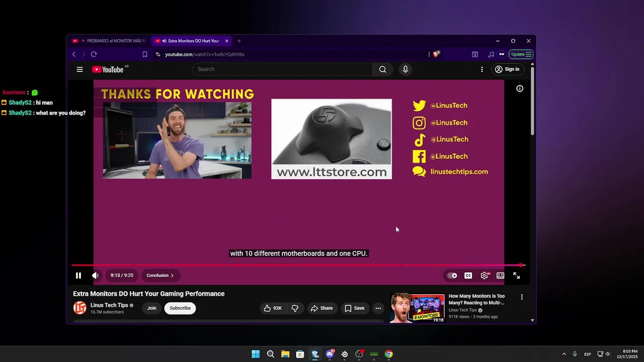This screenshot has width=644, height=362.
Task: Click the magnifier search button
Action: click(383, 69)
